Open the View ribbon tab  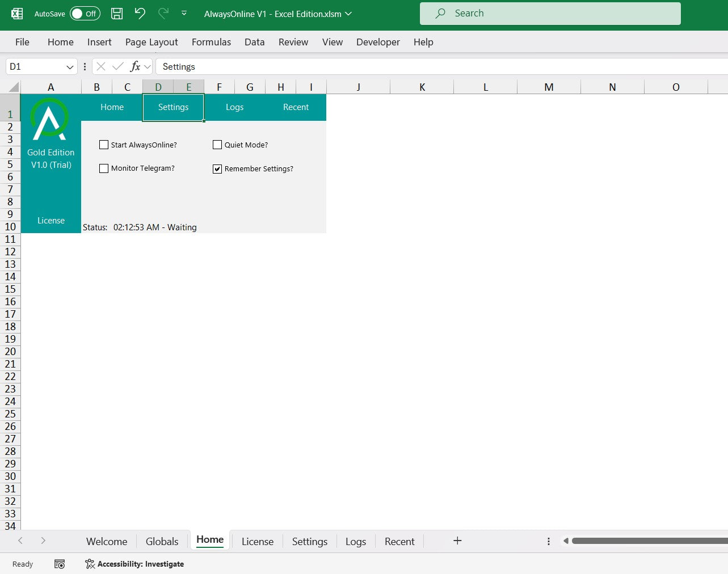(x=333, y=42)
